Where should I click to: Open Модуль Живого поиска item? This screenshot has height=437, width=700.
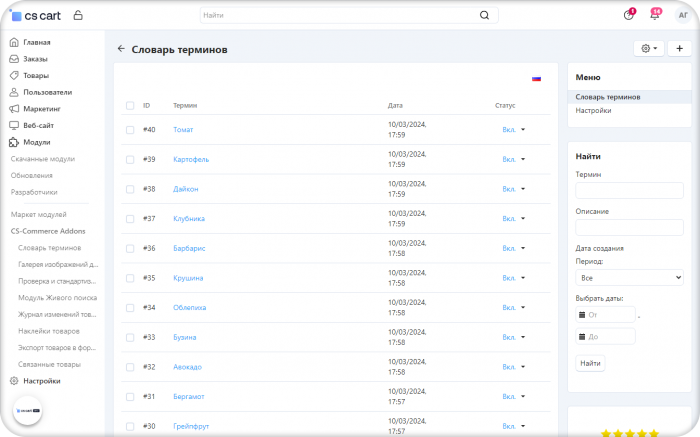pyautogui.click(x=58, y=298)
